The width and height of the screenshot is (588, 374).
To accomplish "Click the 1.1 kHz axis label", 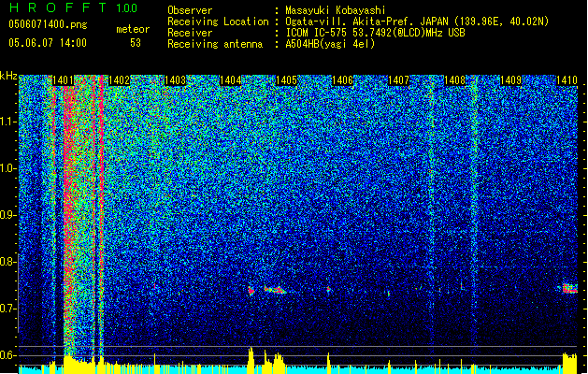I will (8, 122).
